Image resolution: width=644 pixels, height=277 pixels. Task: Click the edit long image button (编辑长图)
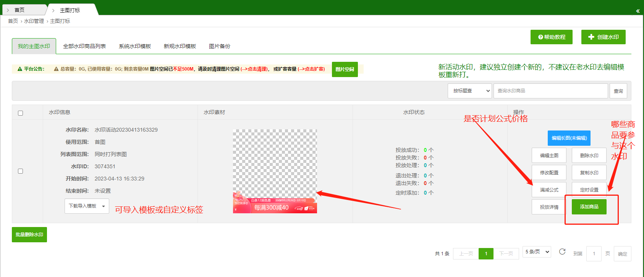pyautogui.click(x=569, y=138)
